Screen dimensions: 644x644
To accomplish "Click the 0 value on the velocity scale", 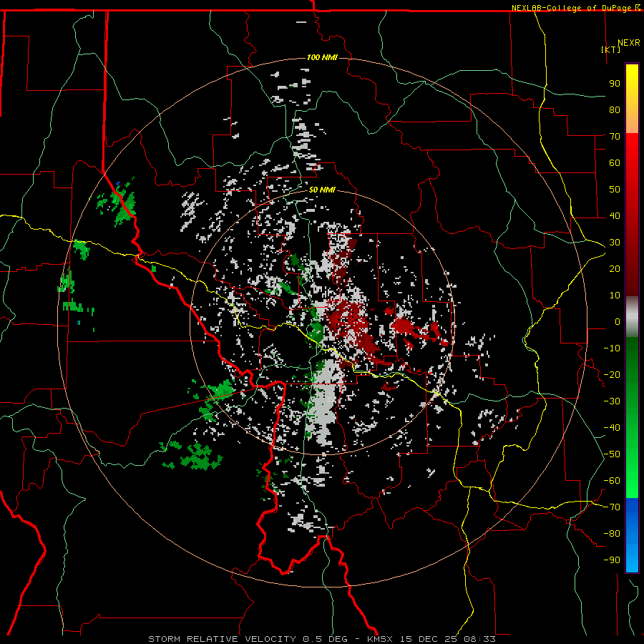I will 618,322.
